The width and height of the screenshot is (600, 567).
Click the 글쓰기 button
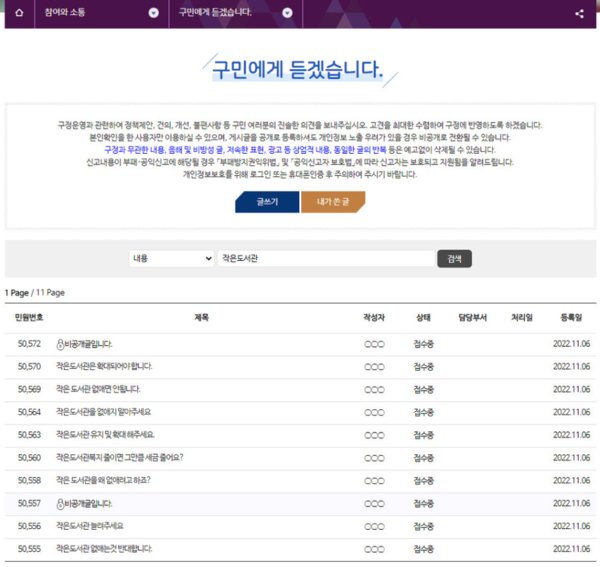tap(267, 202)
